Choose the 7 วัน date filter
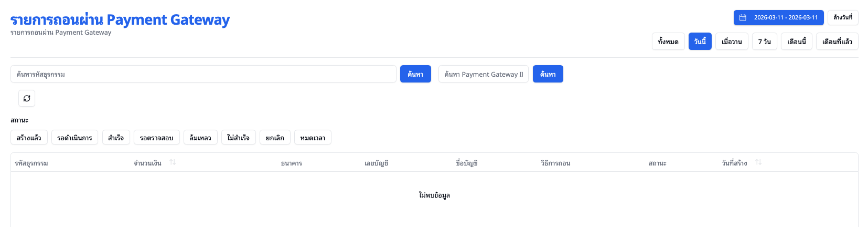The height and width of the screenshot is (227, 868). click(764, 42)
